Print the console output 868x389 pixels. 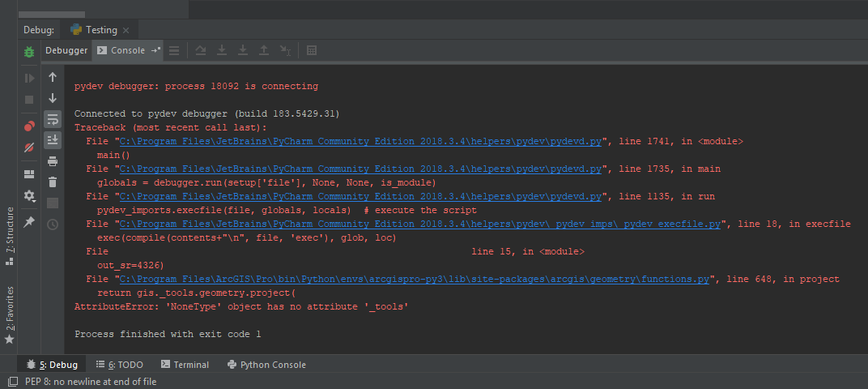[53, 161]
